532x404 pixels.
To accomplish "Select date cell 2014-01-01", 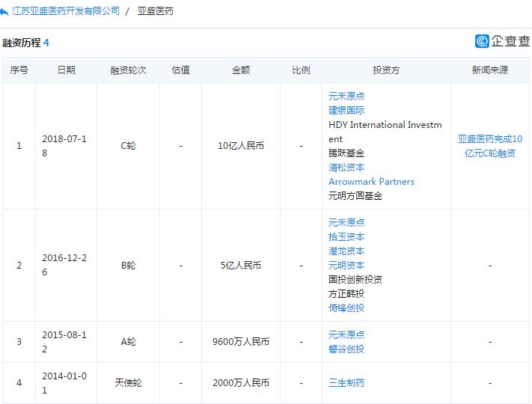I will point(64,383).
